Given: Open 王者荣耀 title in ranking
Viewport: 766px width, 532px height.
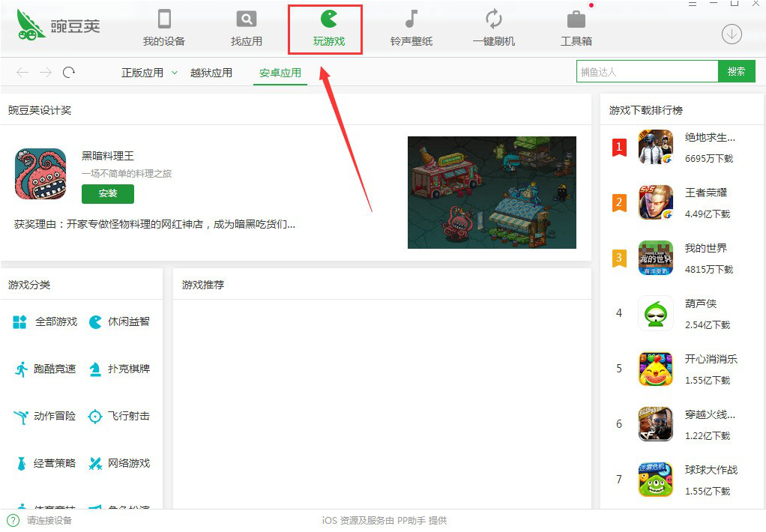Looking at the screenshot, I should point(706,193).
